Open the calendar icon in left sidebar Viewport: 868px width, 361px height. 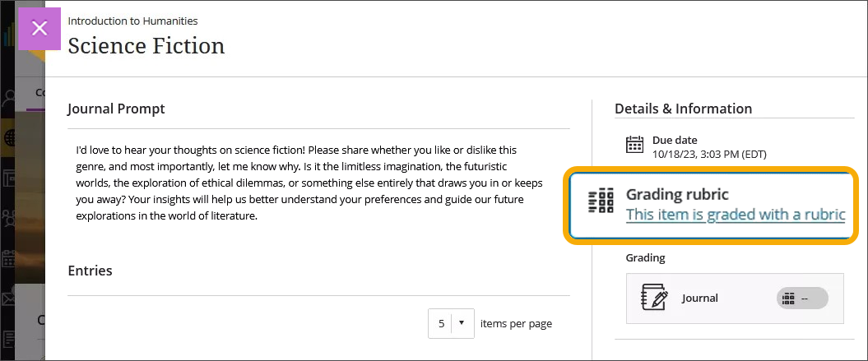10,259
